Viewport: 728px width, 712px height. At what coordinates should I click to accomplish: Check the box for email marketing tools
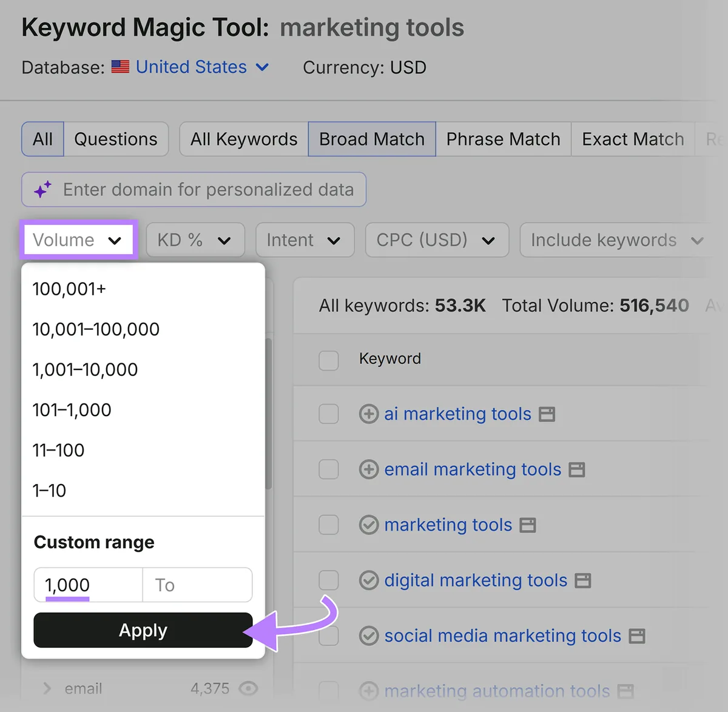(329, 469)
